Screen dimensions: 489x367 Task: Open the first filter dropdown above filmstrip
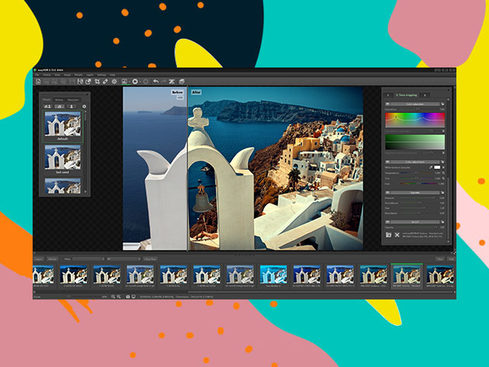point(88,259)
